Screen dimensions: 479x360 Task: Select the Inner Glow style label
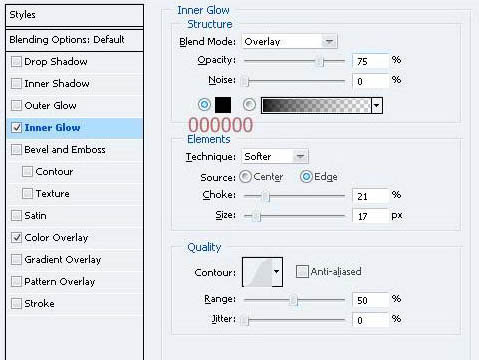[52, 127]
